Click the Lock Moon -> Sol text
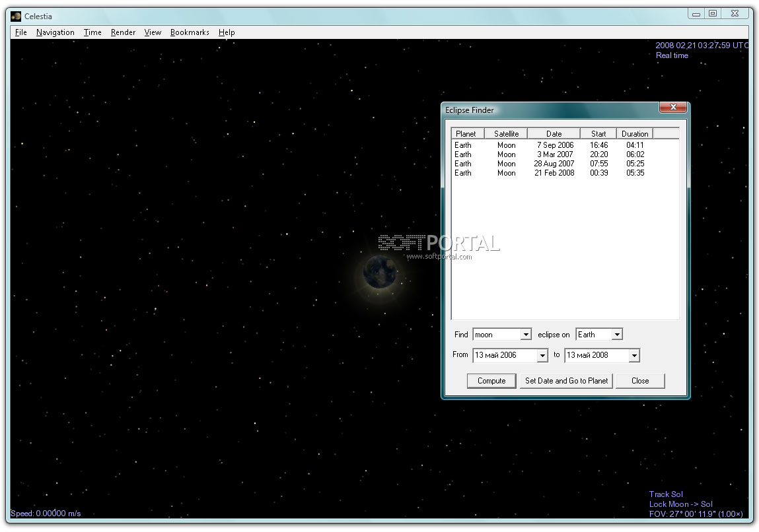This screenshot has height=532, width=759. coord(680,504)
